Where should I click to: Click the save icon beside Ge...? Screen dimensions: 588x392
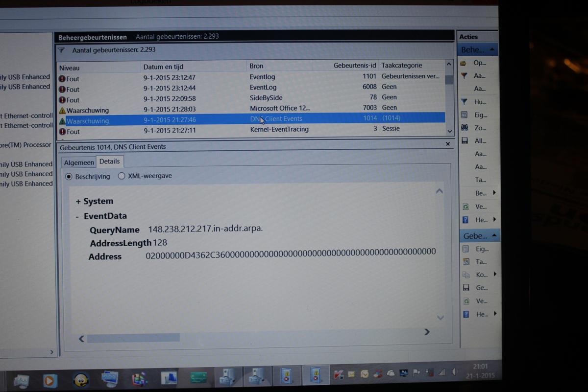tap(466, 288)
